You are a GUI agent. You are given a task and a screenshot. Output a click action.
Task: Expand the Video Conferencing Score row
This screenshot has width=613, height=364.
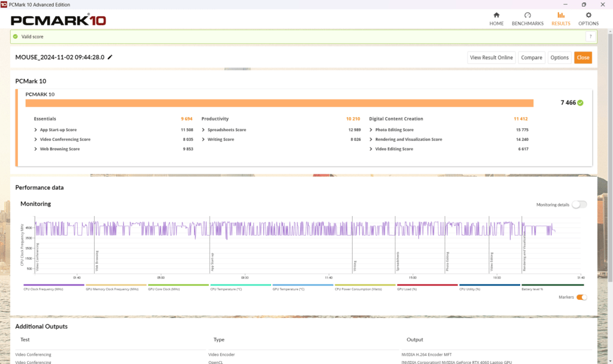[x=36, y=139]
